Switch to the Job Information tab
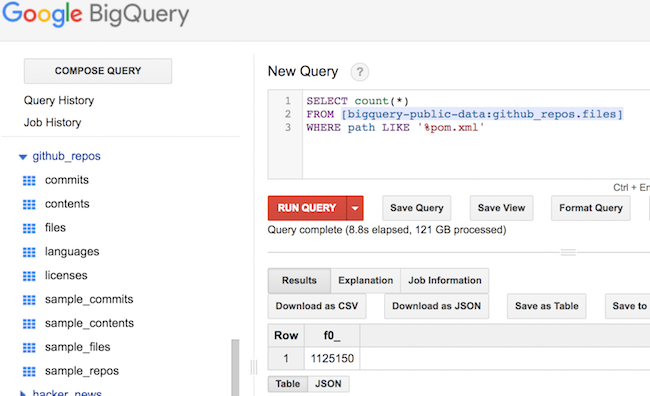This screenshot has height=396, width=650. coord(445,281)
